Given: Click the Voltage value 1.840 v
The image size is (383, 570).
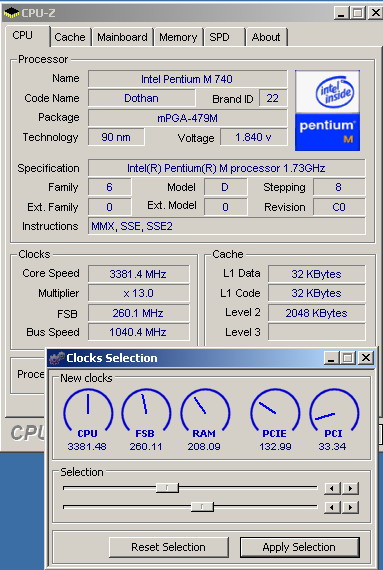Looking at the screenshot, I should tap(254, 137).
